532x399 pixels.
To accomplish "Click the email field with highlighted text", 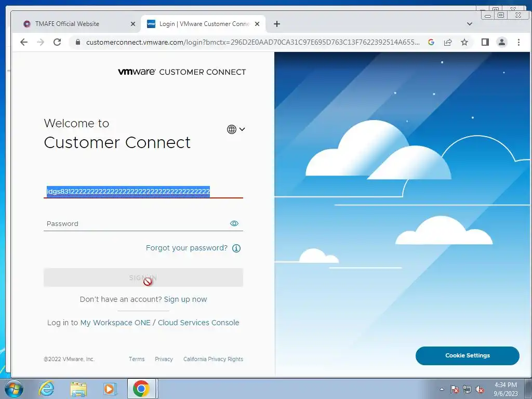I will point(143,191).
